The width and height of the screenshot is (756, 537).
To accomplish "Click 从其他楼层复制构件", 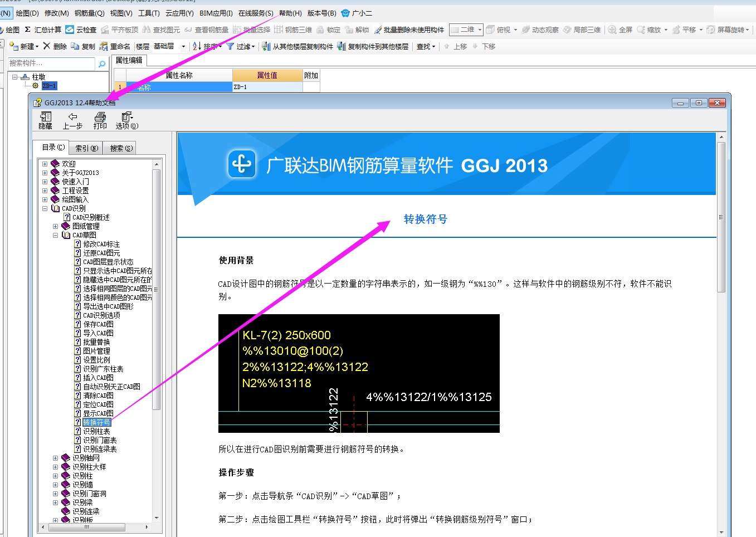I will pos(297,46).
